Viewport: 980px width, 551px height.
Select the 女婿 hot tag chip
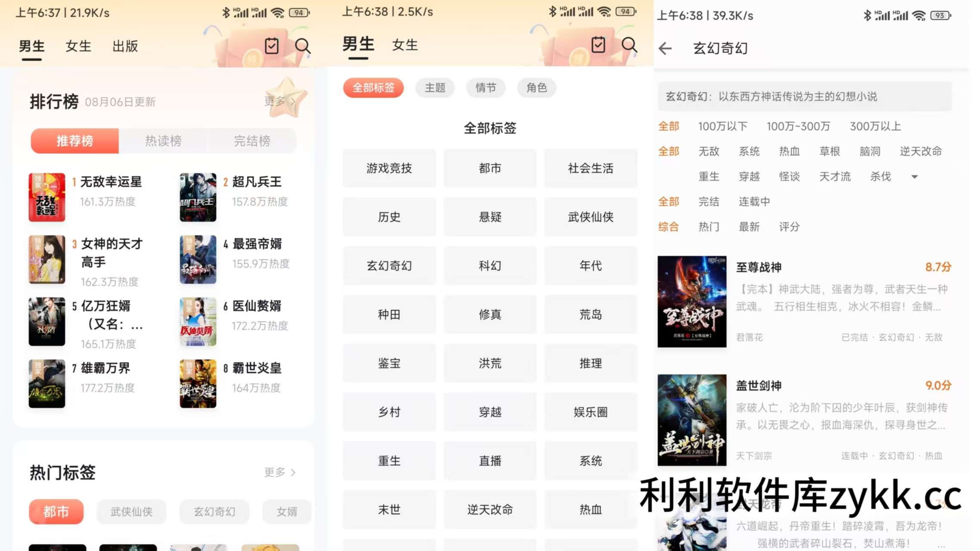click(x=287, y=512)
